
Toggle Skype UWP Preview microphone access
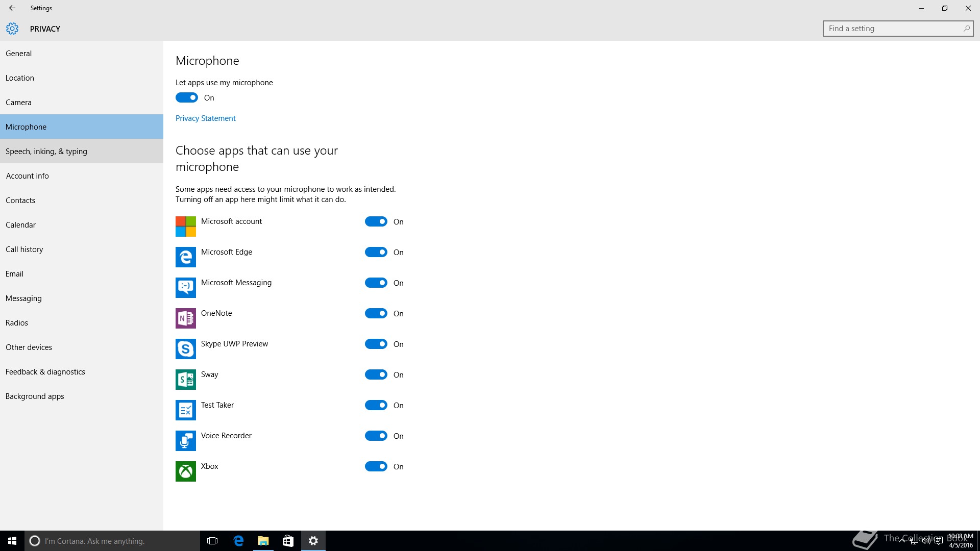[x=376, y=344]
